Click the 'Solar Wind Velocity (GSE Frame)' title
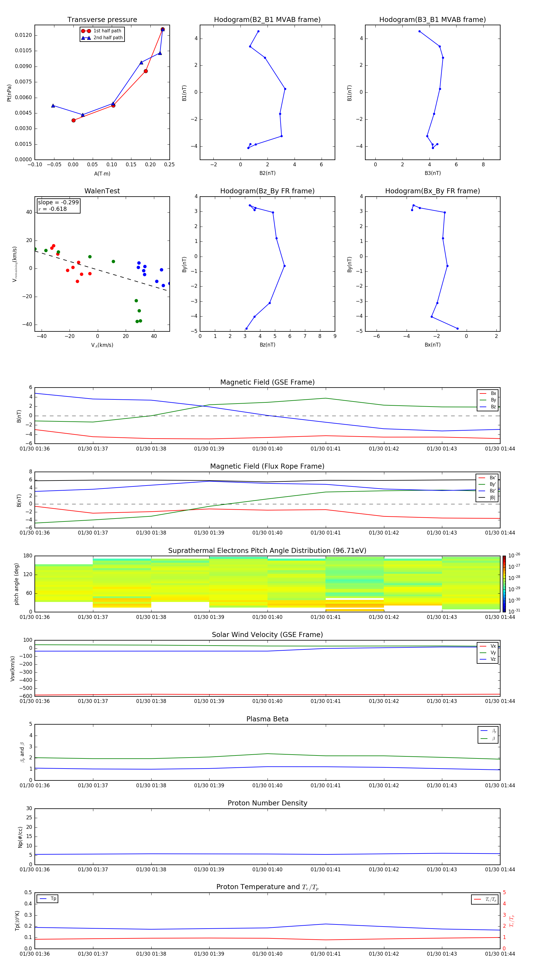Image resolution: width=535 pixels, height=980 pixels. pos(267,635)
